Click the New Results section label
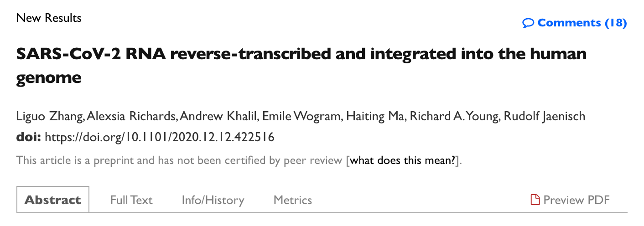Screen dimensions: 644x226 pyautogui.click(x=49, y=18)
